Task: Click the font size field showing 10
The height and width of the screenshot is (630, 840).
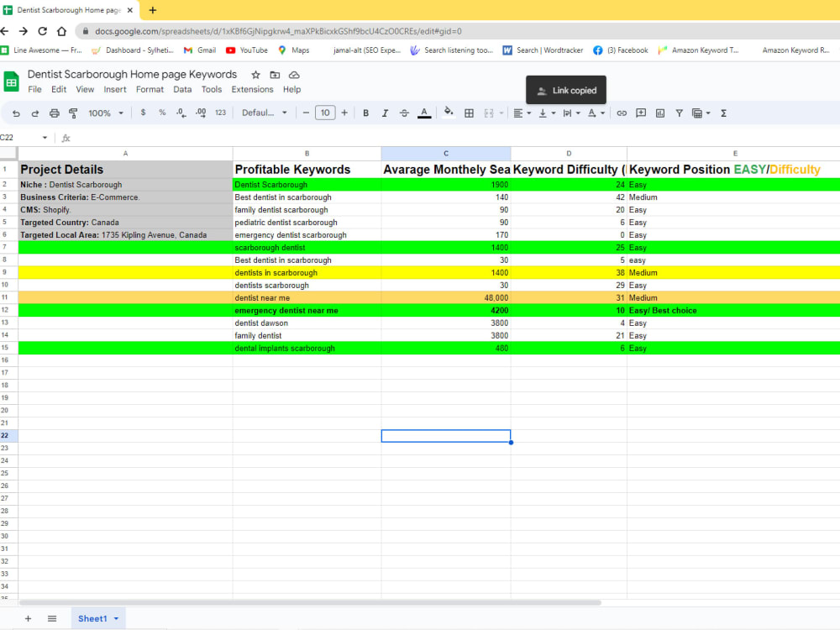Action: coord(325,113)
